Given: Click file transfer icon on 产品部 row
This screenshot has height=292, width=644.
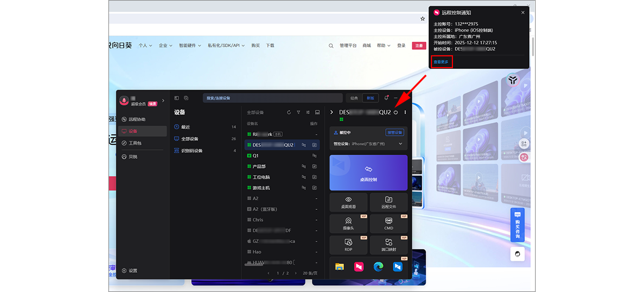Looking at the screenshot, I should [x=314, y=166].
